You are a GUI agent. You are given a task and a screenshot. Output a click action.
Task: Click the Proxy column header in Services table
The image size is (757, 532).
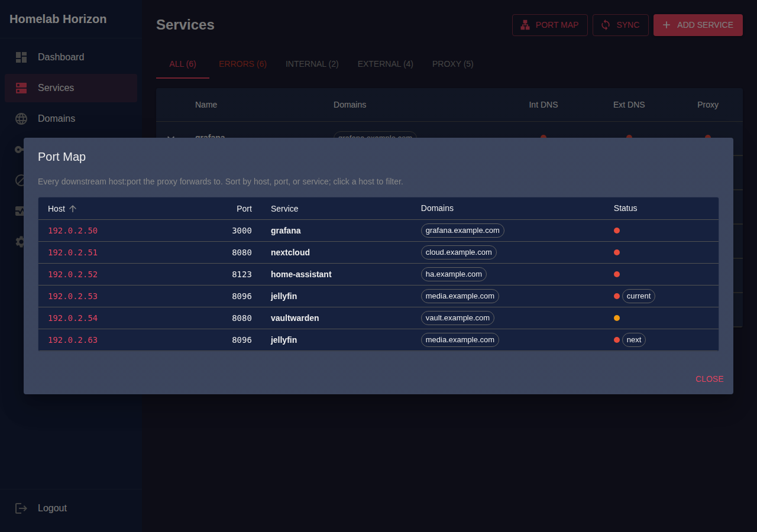(708, 105)
